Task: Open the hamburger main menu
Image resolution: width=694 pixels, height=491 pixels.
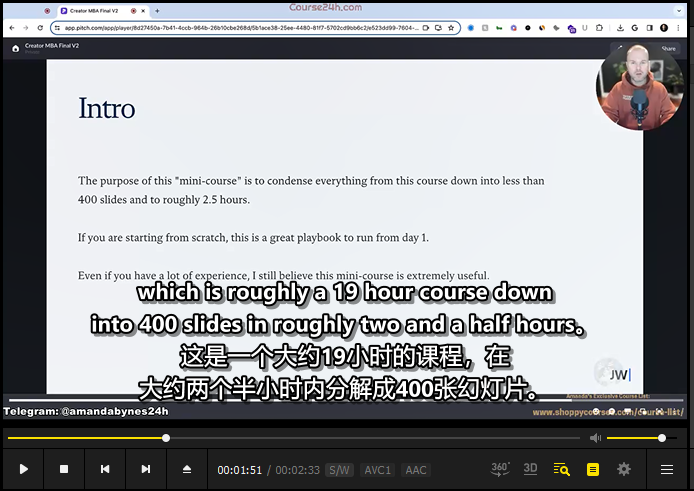Action: (x=667, y=469)
